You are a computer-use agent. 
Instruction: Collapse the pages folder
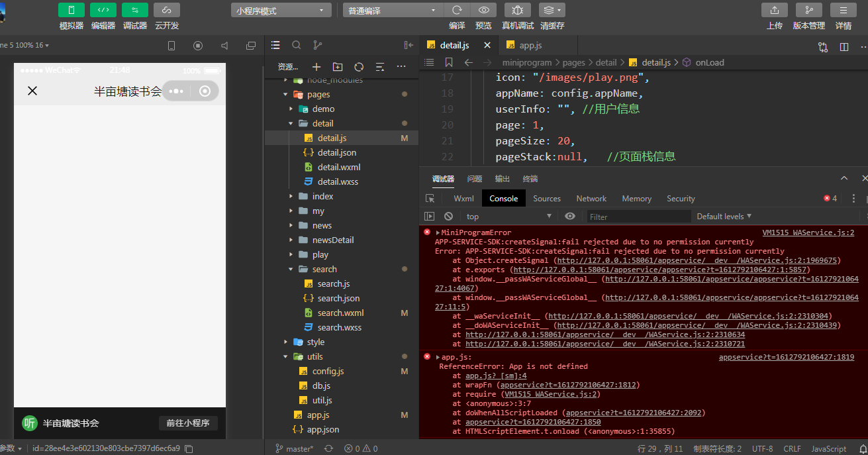coord(286,95)
